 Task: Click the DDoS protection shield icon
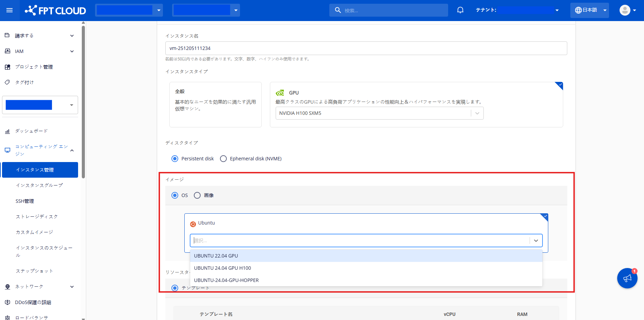pos(7,302)
